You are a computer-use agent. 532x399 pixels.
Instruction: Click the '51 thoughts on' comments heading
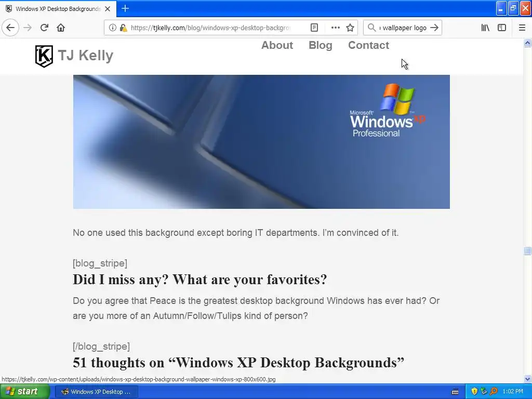point(238,362)
